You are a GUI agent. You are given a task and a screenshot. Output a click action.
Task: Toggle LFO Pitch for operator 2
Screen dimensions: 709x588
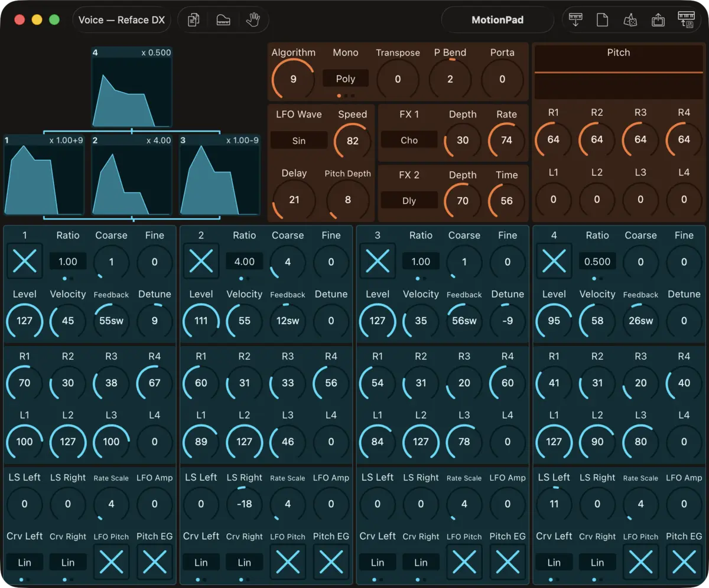288,562
